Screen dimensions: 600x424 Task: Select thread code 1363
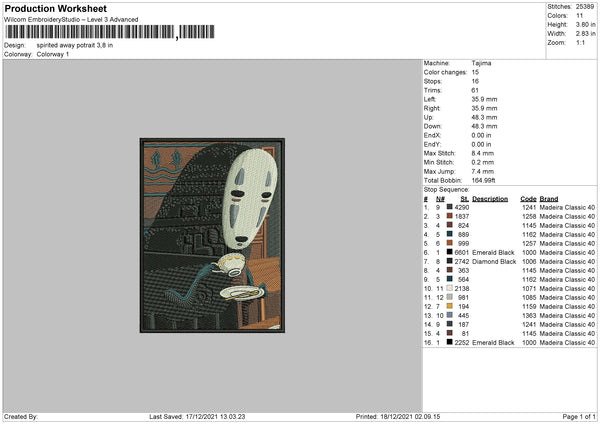tap(529, 316)
